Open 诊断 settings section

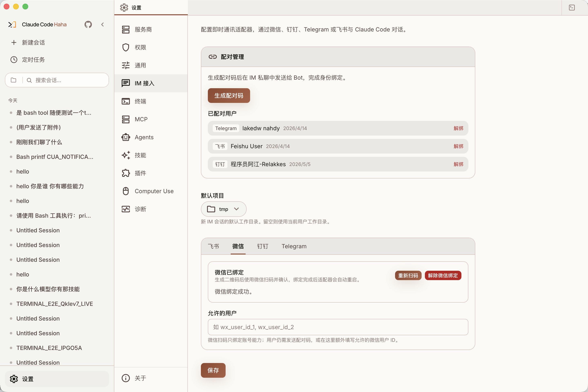click(151, 209)
